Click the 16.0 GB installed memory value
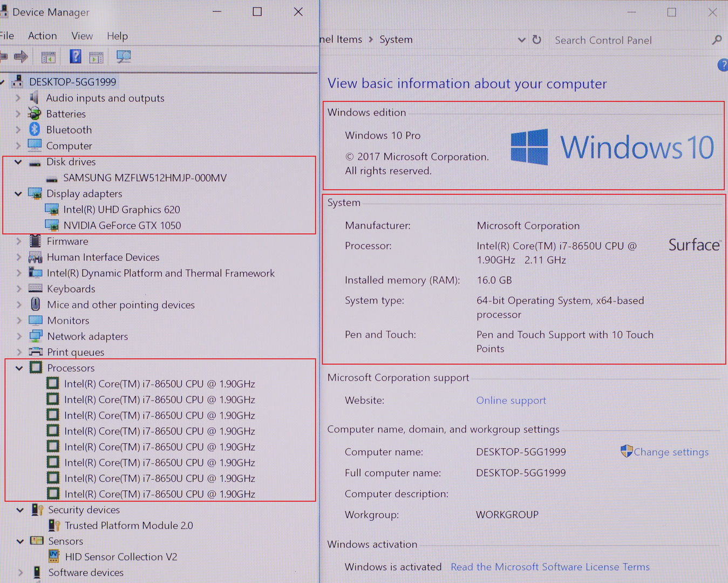Screen dimensions: 728x583 (x=494, y=280)
